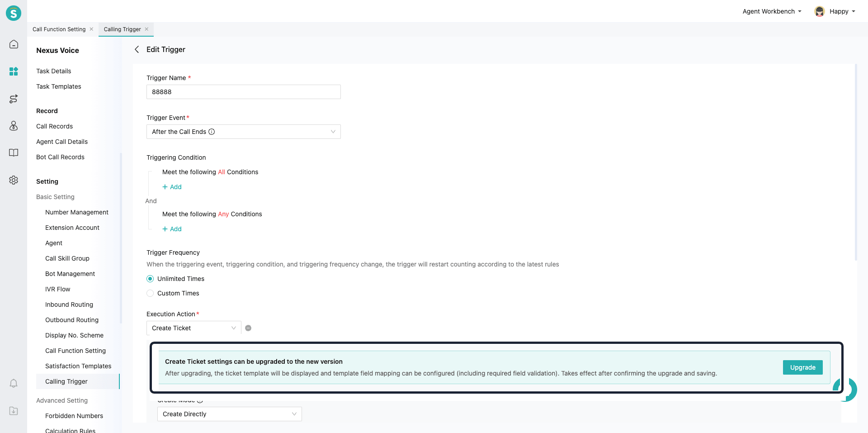Screen dimensions: 868x433
Task: Open the Agent Workbench menu
Action: click(x=772, y=11)
